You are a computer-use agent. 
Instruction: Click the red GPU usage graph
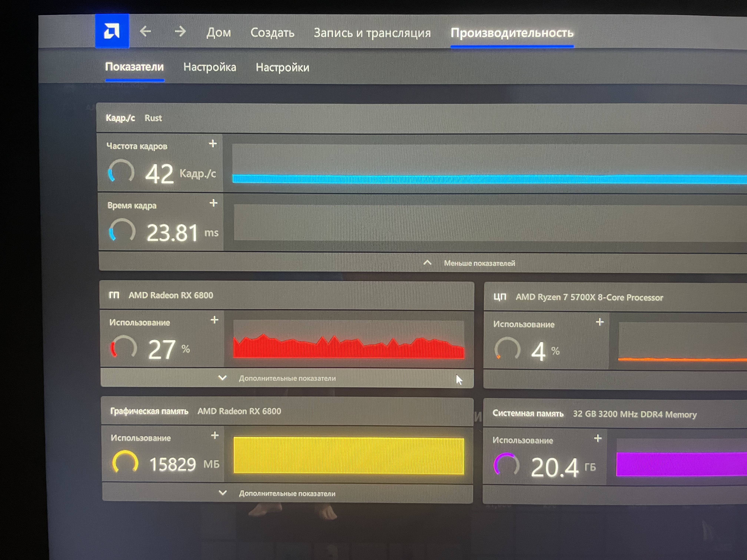[349, 340]
